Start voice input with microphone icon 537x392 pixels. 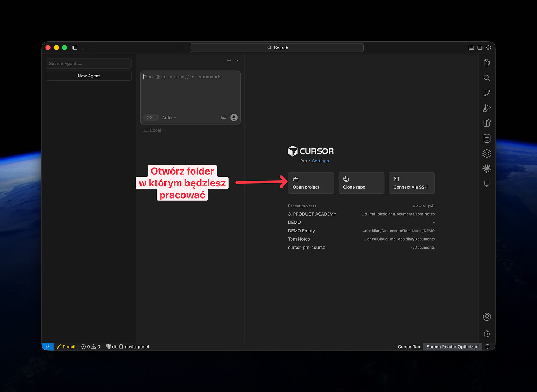234,118
